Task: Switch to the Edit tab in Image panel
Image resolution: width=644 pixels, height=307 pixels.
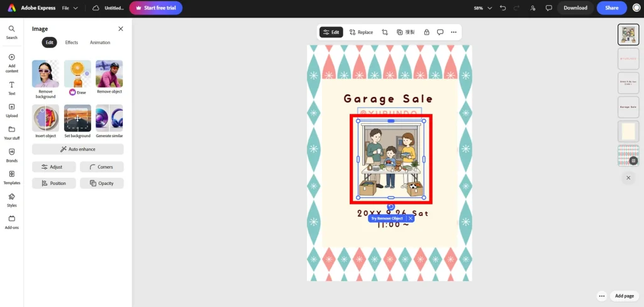Action: [x=49, y=42]
